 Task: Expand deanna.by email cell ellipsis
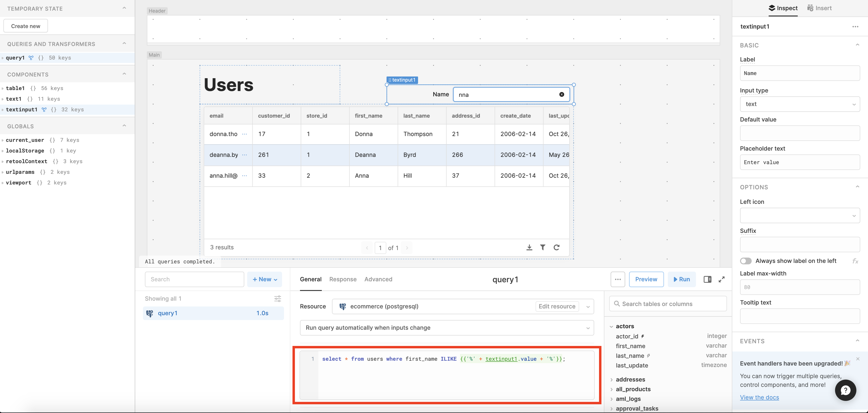pyautogui.click(x=245, y=155)
